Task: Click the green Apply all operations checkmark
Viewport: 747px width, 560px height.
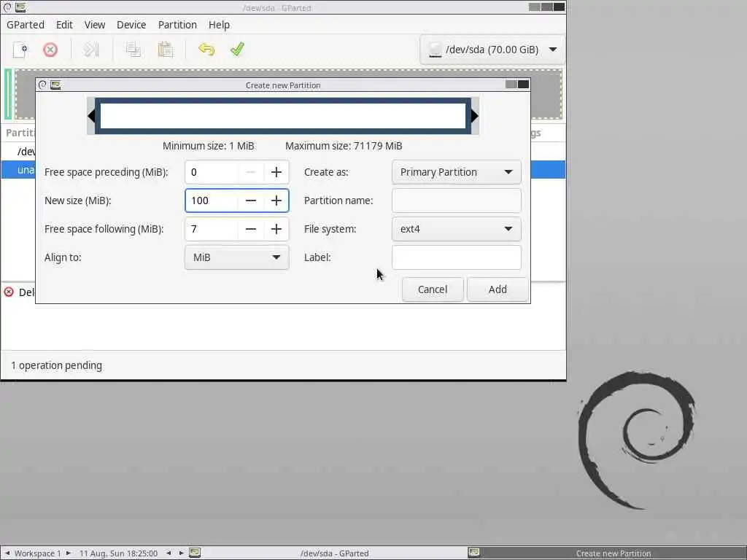Action: [237, 50]
